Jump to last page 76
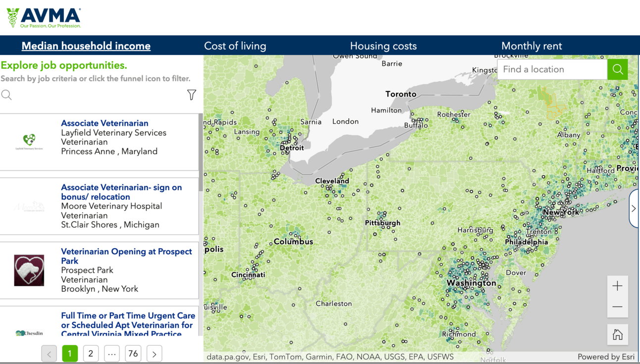 point(133,354)
